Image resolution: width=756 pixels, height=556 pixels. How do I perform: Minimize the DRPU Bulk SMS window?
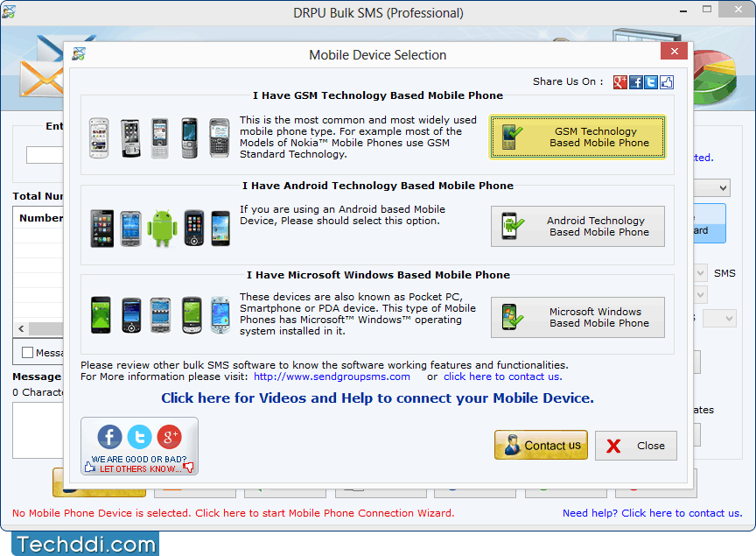click(683, 11)
